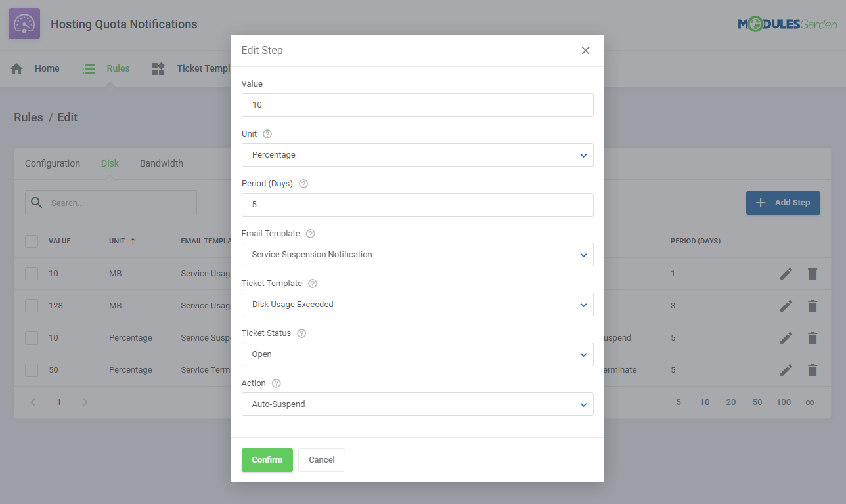Image resolution: width=846 pixels, height=504 pixels.
Task: Check the row for the 10 MB step
Action: (x=31, y=273)
